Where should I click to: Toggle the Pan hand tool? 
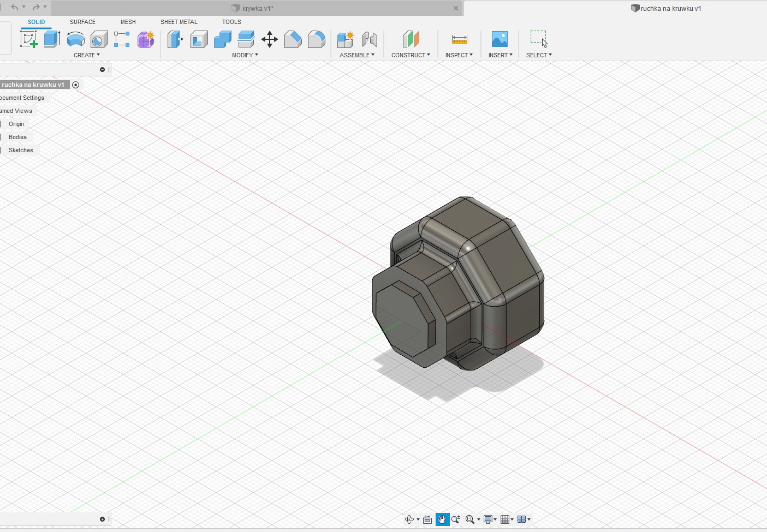[442, 519]
